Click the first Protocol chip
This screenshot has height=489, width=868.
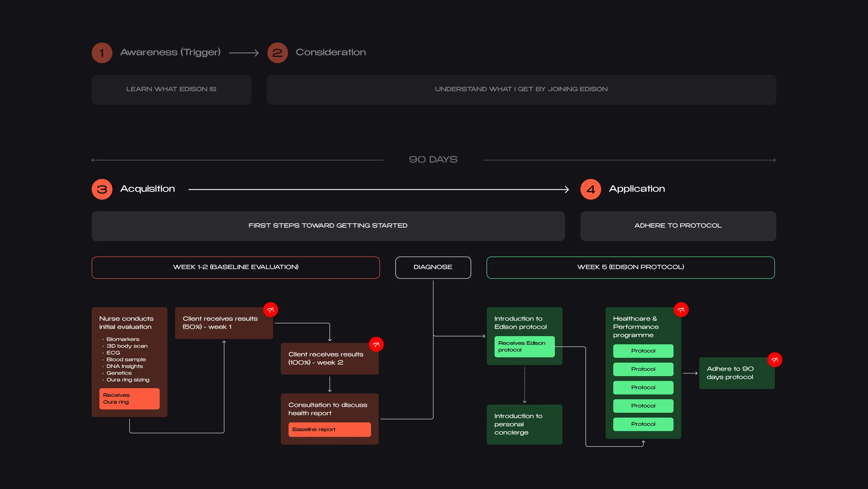pos(643,351)
